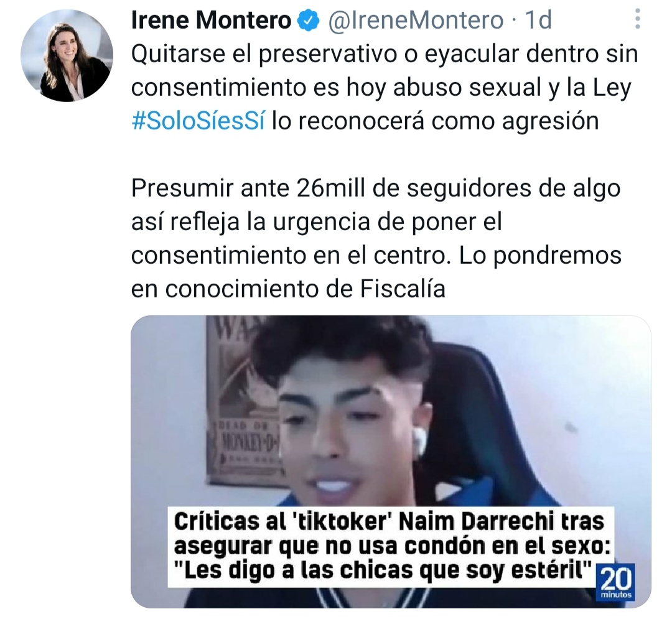Select the tweet's first paragraph about preservativo
This screenshot has width=672, height=619.
click(385, 87)
